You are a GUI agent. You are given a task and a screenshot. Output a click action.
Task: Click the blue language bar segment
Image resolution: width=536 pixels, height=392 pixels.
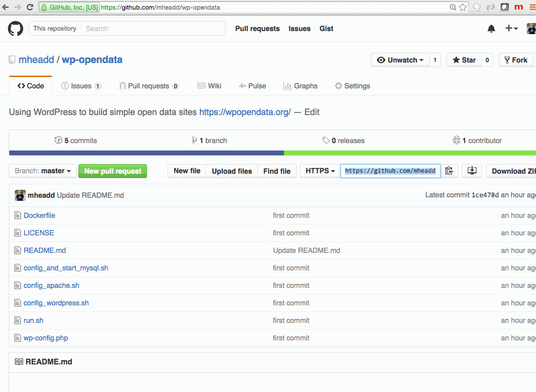(x=147, y=153)
